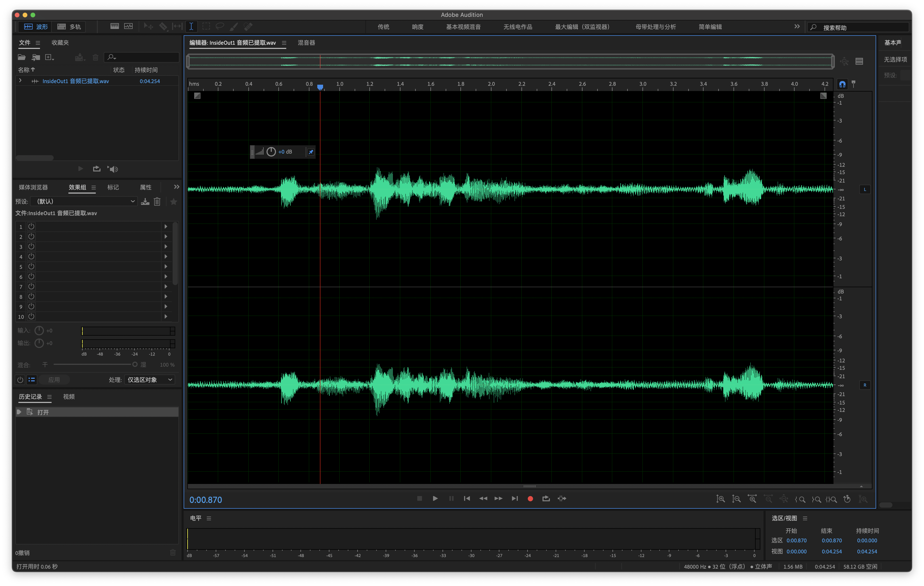The image size is (924, 586).
Task: Click Files panel loop playback icon
Action: [97, 169]
